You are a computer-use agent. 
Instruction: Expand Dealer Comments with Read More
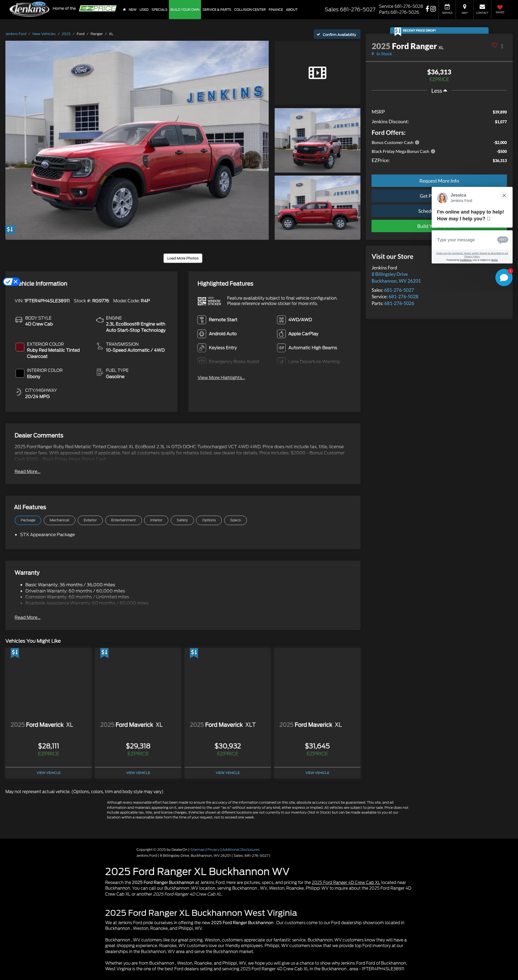(28, 471)
